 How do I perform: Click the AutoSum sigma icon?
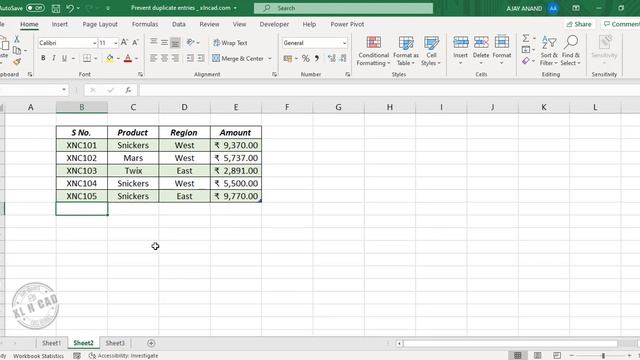pos(526,38)
